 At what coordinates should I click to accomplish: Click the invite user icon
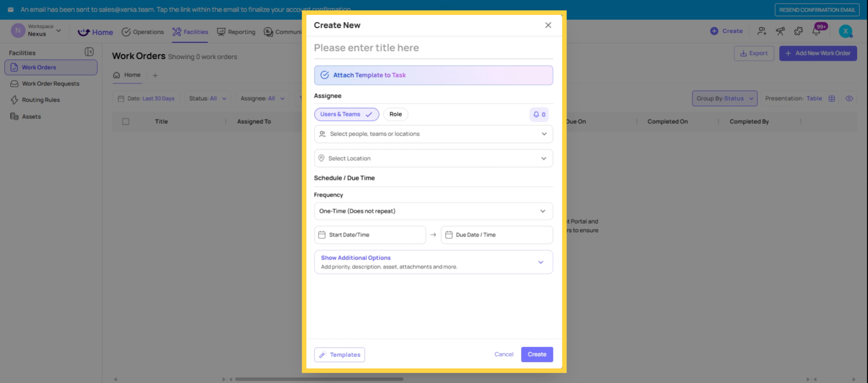(x=762, y=31)
